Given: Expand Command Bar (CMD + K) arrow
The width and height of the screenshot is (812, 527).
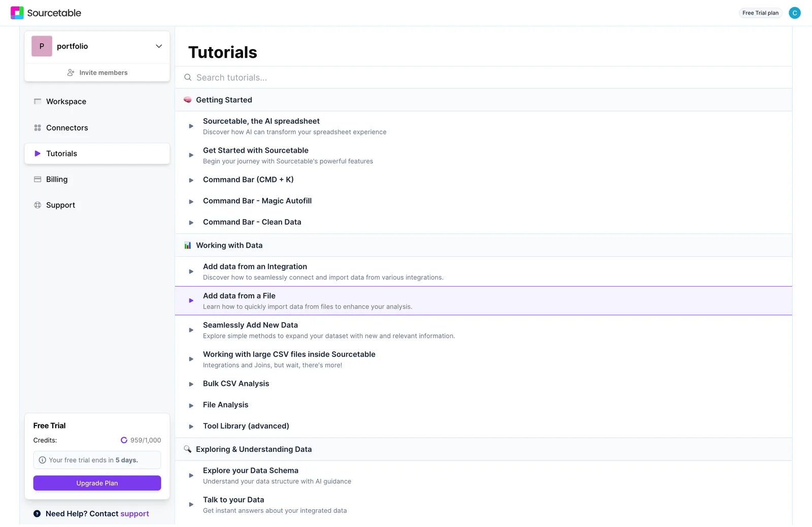Looking at the screenshot, I should [x=191, y=180].
